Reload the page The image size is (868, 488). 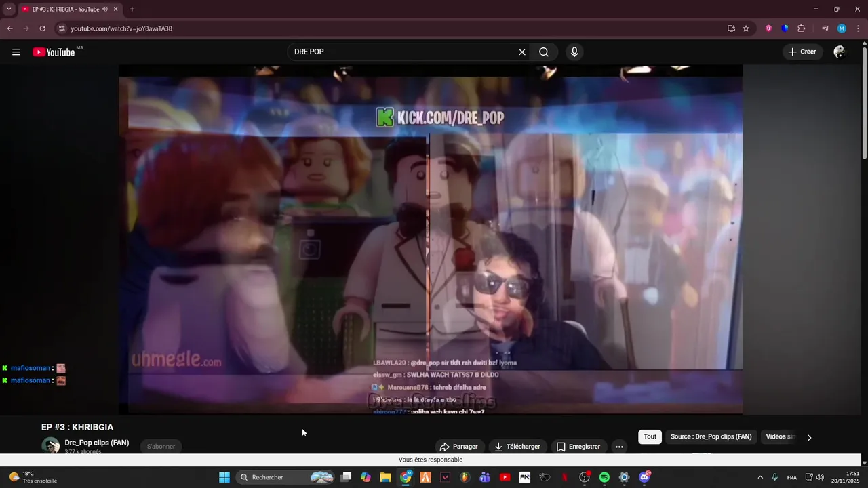[x=42, y=28]
